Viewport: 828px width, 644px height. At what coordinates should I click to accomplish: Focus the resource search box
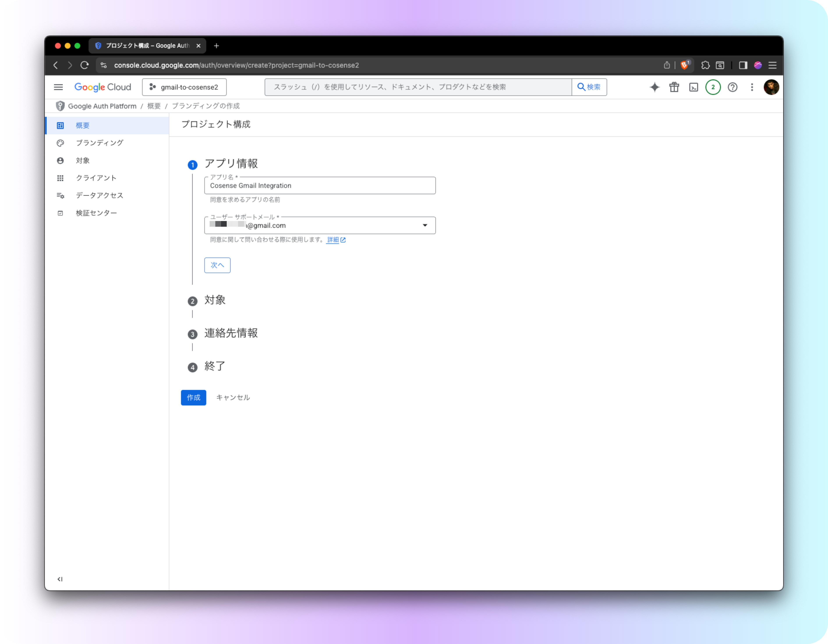pos(418,87)
